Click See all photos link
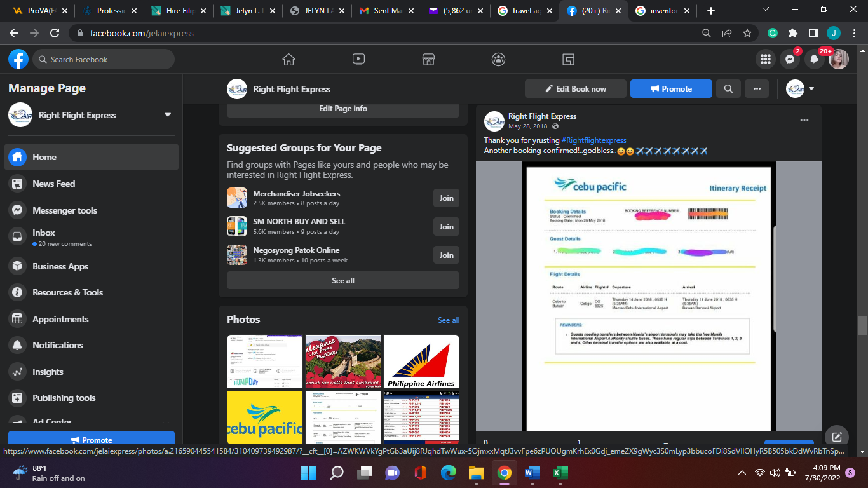This screenshot has width=868, height=488. coord(449,320)
